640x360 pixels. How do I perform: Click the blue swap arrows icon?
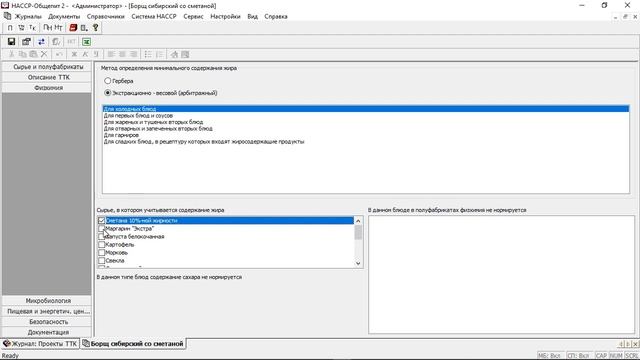click(x=41, y=42)
